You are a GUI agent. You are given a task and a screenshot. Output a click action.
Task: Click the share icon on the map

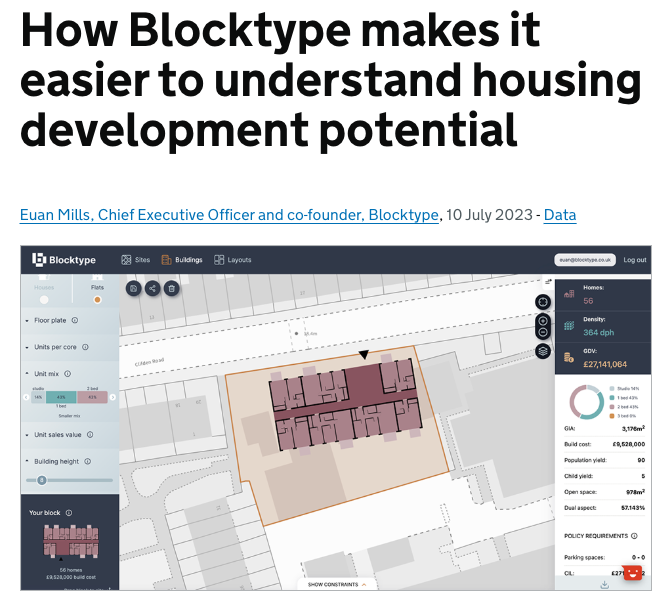(x=152, y=289)
